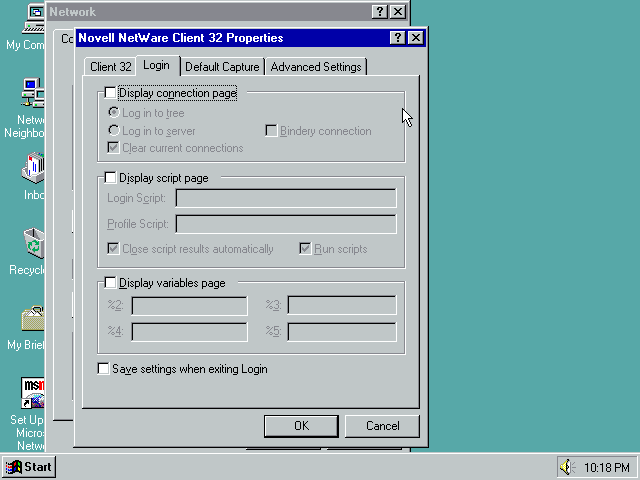Select Log in to tree radio button
Screen dimensions: 640x480
tap(113, 112)
